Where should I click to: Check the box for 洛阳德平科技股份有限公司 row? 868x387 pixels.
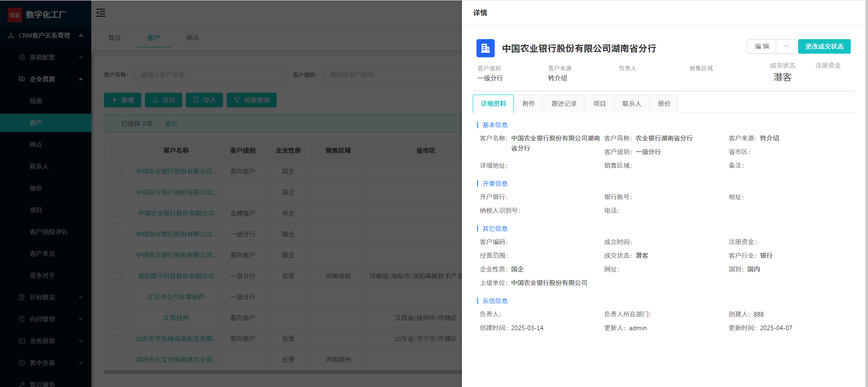118,276
